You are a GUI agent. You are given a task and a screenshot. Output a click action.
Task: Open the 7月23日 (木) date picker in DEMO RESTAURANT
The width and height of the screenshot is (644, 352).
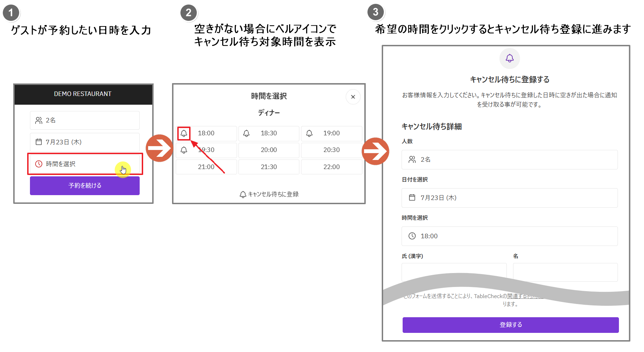(85, 142)
